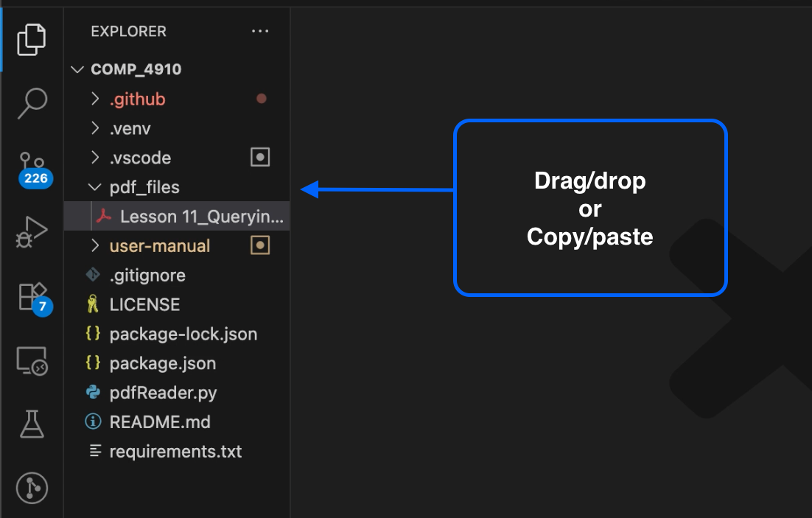The image size is (812, 518).
Task: Click the Explorer more actions ellipsis
Action: click(260, 32)
